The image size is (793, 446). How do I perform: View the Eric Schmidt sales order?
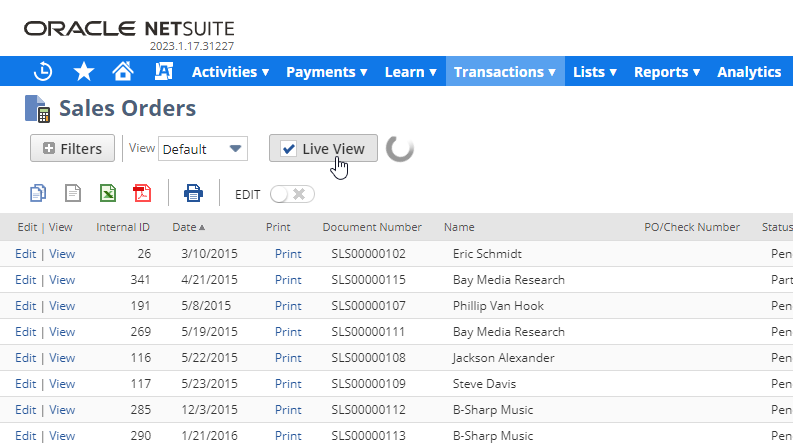point(62,254)
